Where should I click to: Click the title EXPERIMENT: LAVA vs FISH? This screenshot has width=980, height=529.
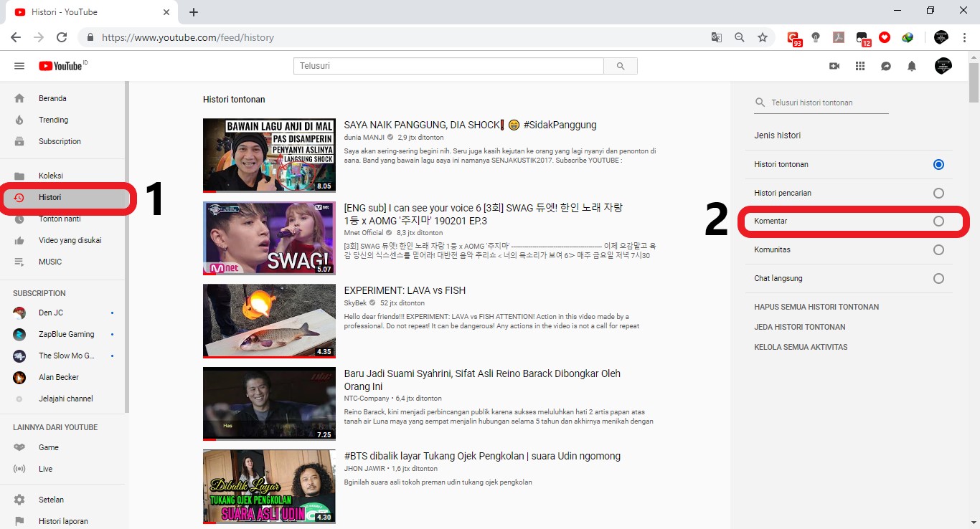(x=405, y=290)
